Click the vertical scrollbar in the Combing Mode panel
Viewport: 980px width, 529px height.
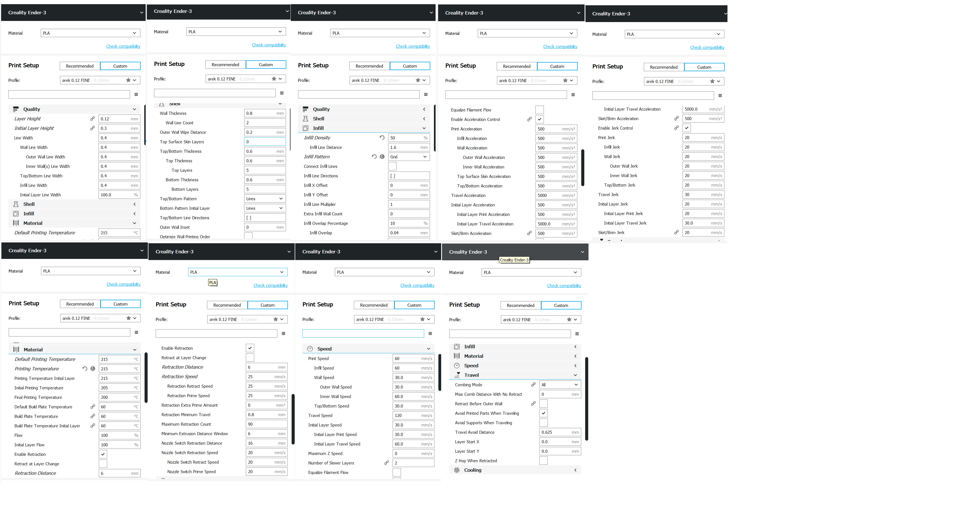tap(587, 399)
